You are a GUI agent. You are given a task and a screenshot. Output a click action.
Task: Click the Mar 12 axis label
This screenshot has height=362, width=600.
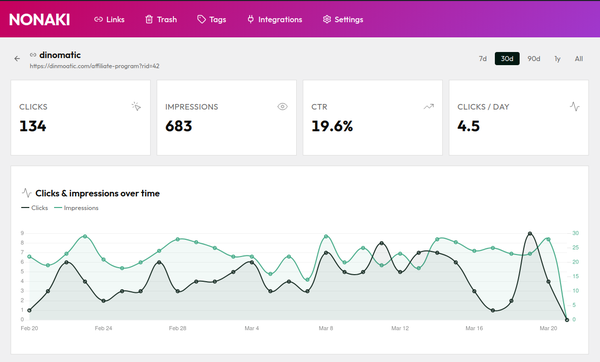[400, 328]
